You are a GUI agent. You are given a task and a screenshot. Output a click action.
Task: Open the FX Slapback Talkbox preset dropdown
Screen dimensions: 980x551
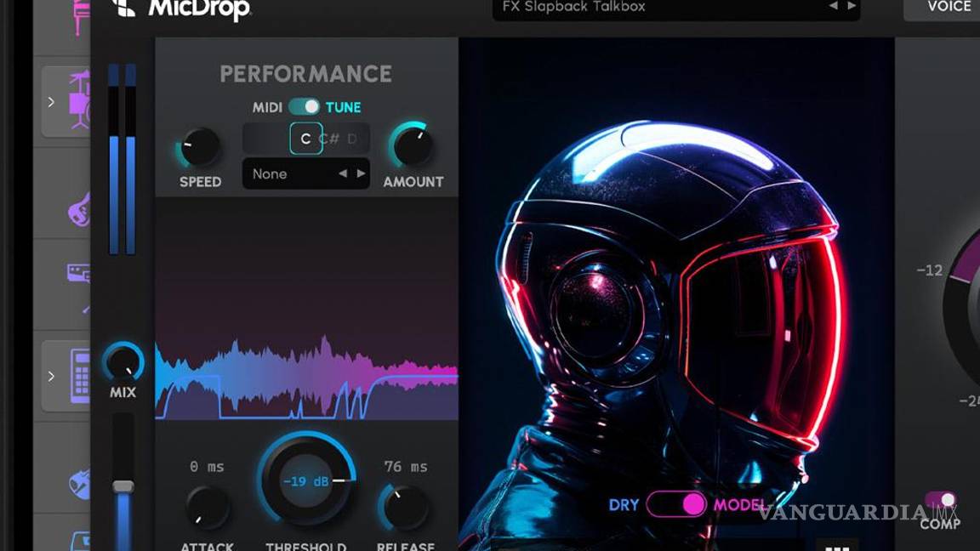647,7
